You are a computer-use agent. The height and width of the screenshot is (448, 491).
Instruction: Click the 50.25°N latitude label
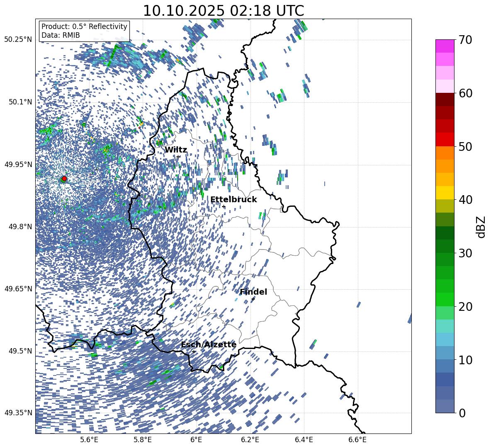coord(18,40)
